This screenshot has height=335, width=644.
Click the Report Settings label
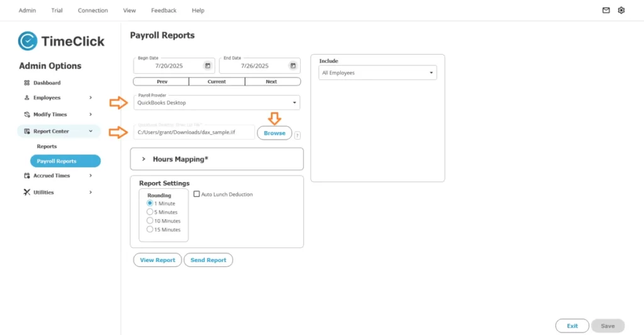click(x=164, y=183)
